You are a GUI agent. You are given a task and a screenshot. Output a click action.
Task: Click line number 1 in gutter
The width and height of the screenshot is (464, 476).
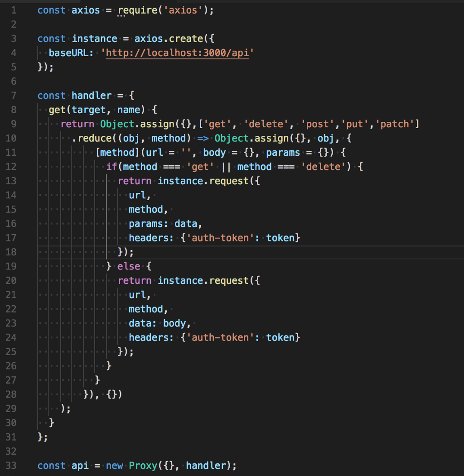coord(14,10)
